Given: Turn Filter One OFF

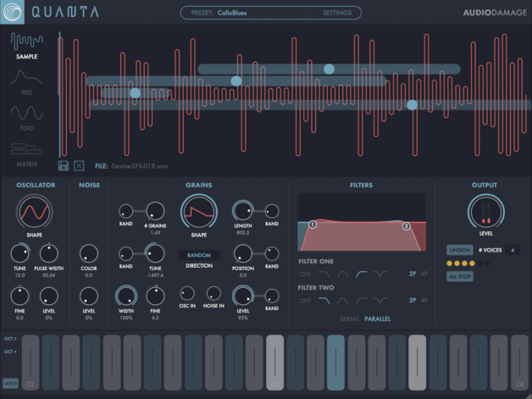Looking at the screenshot, I should [305, 274].
